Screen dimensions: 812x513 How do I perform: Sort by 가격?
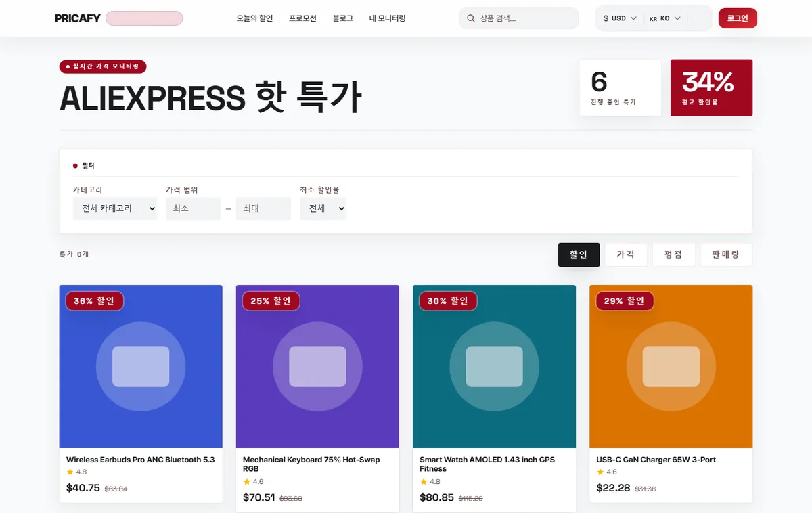tap(626, 254)
